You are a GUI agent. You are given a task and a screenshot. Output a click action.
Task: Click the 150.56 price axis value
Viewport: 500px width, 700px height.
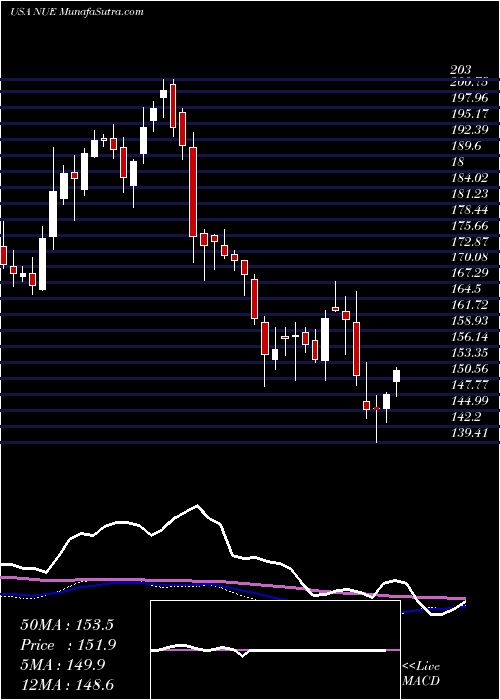[469, 369]
